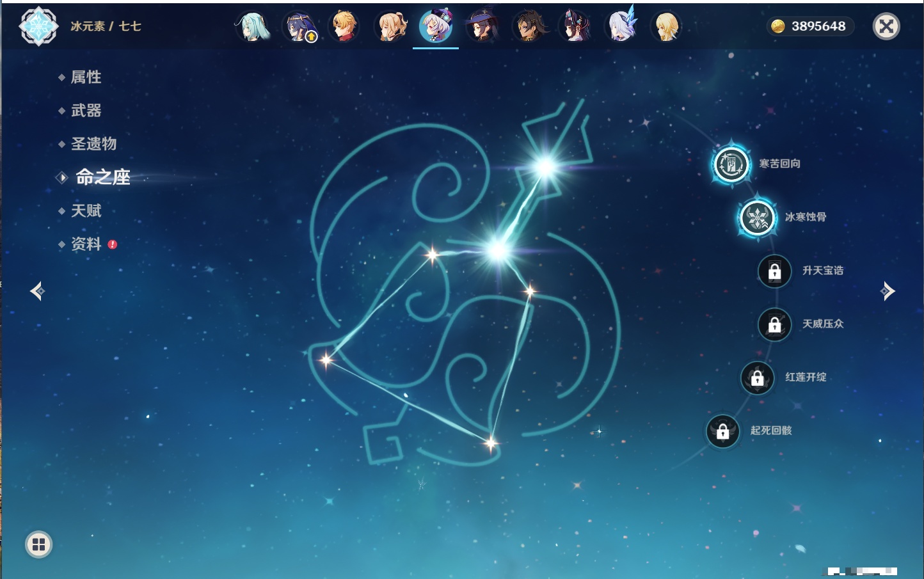The height and width of the screenshot is (579, 924).
Task: Choose the Yun Jin portrait
Action: 575,26
